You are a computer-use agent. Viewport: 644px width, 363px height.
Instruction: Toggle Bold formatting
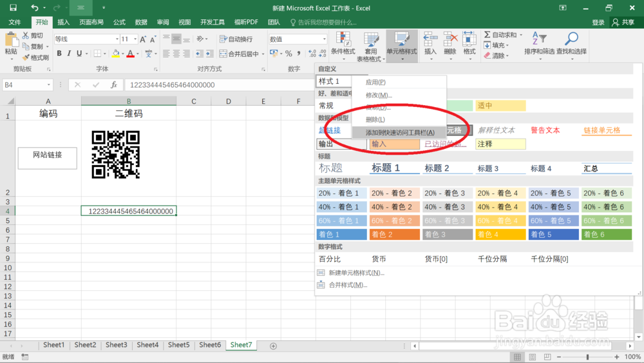(x=59, y=54)
